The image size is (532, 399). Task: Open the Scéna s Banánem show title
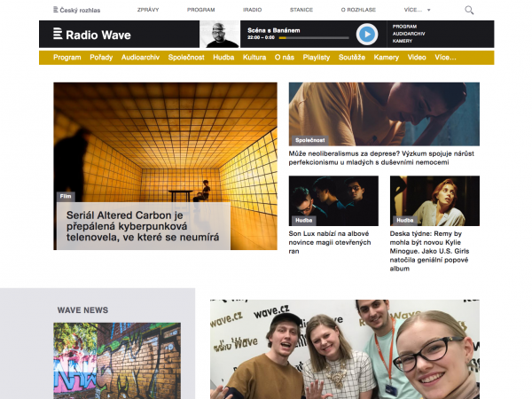(x=273, y=30)
